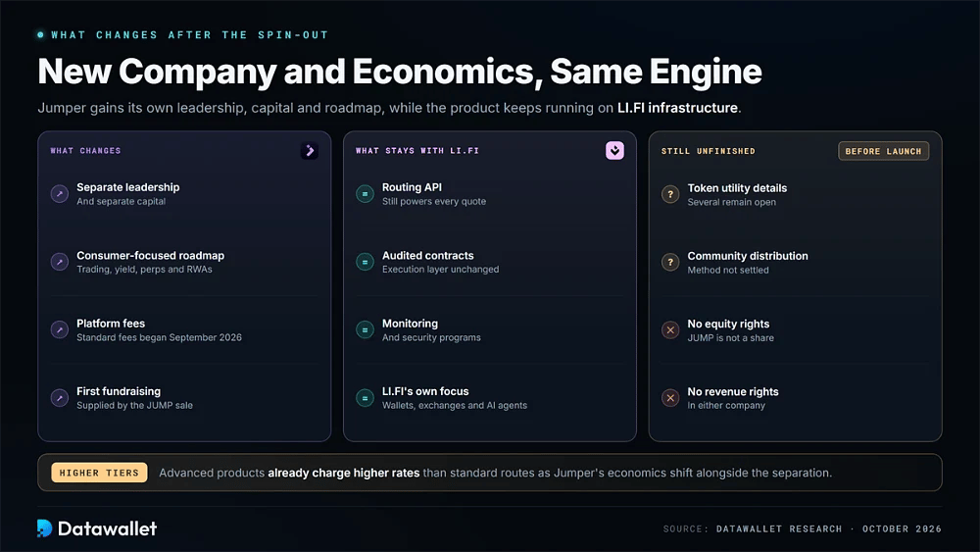
Task: Click 'What Changes After The Spin-Out' label
Action: (x=190, y=35)
